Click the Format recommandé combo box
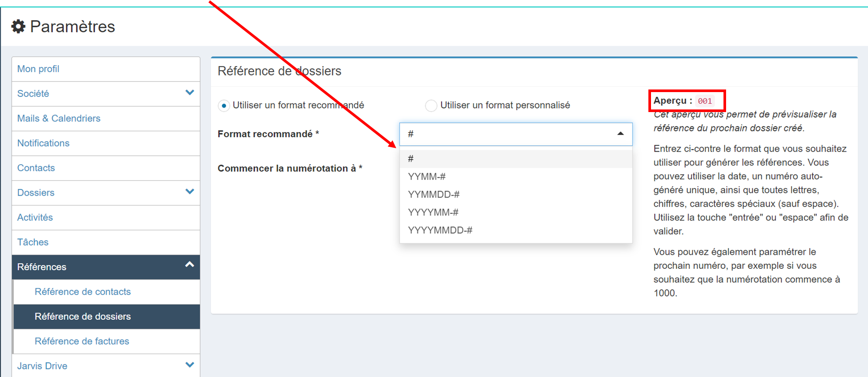 [516, 134]
